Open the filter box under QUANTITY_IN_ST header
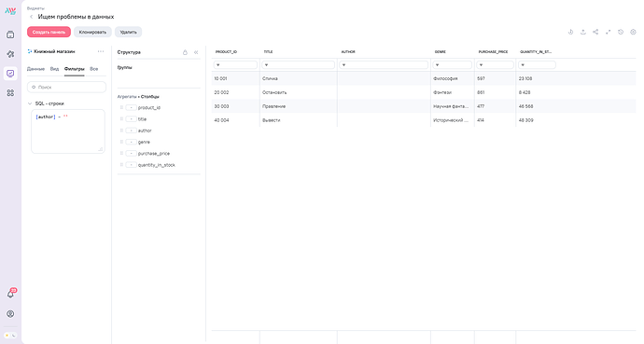Viewport: 644px width, 344px height. [x=537, y=64]
